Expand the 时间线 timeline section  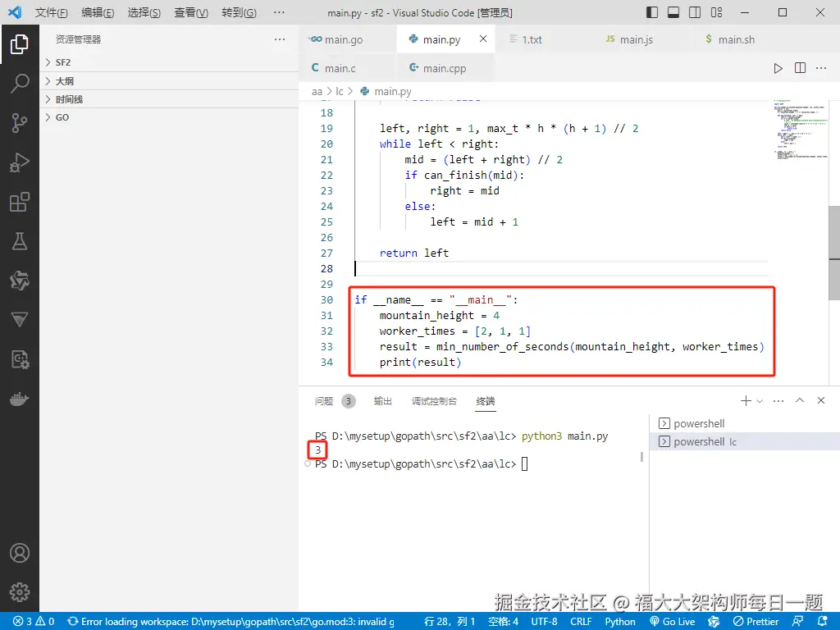[x=169, y=99]
